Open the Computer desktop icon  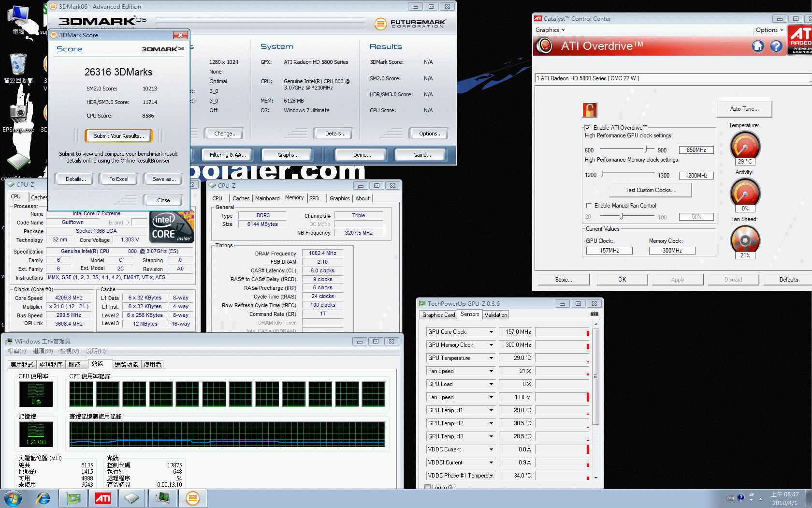pyautogui.click(x=19, y=20)
